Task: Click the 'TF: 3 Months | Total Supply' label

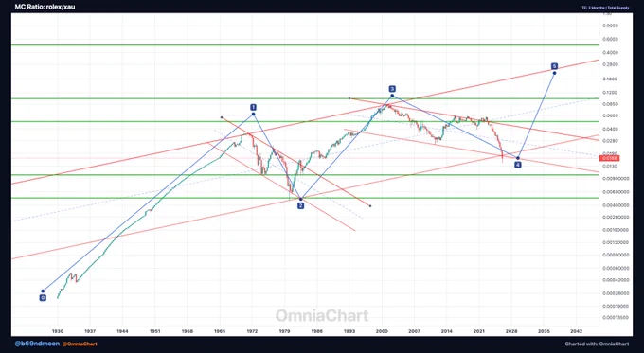Action: coord(605,8)
